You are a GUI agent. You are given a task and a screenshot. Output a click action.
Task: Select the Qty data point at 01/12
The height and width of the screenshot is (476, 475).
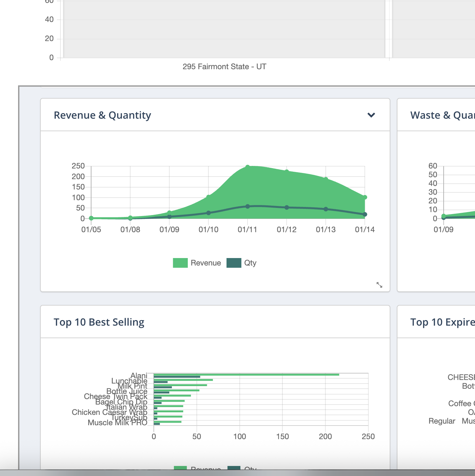[x=287, y=207]
